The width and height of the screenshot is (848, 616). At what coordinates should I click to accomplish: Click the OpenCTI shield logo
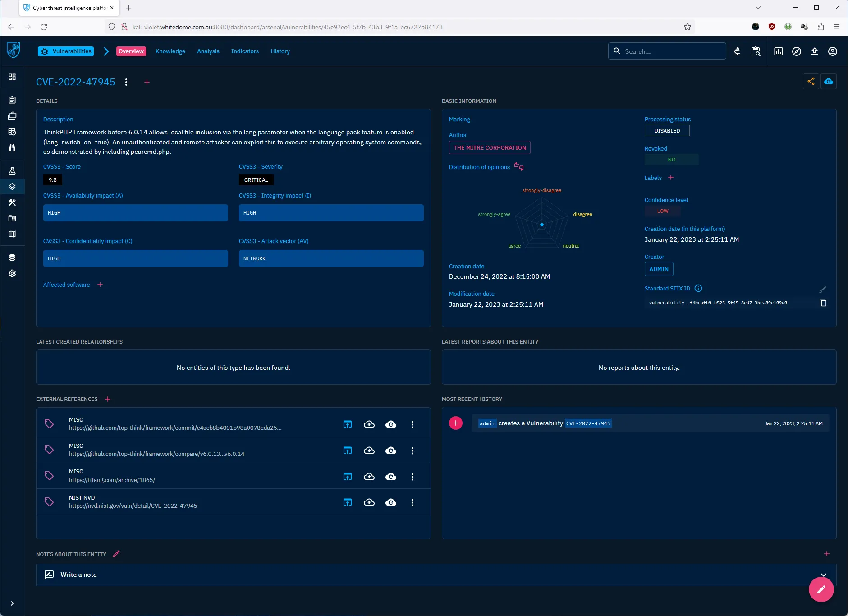[x=14, y=50]
